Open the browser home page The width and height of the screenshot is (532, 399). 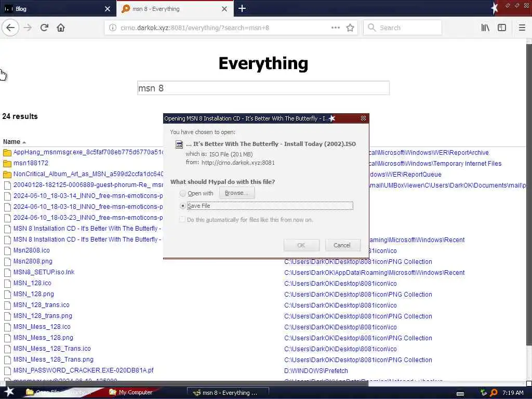click(61, 28)
